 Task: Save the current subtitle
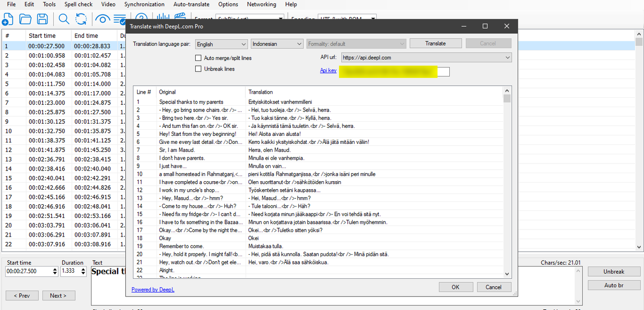click(x=43, y=19)
